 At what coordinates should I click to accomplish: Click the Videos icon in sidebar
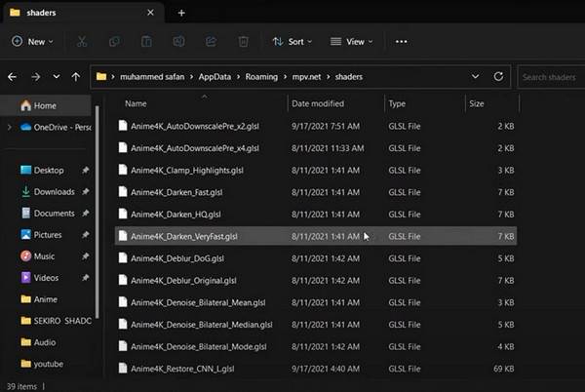(x=25, y=278)
